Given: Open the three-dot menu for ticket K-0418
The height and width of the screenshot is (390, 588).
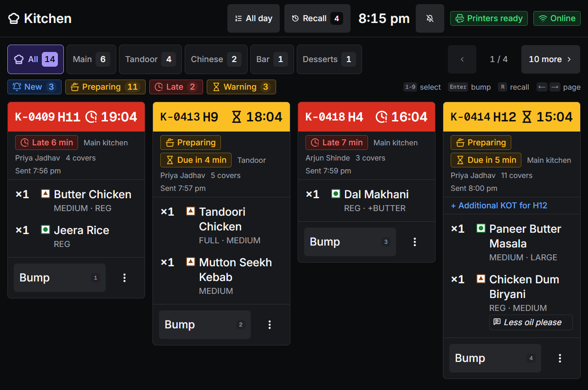Looking at the screenshot, I should [x=414, y=242].
